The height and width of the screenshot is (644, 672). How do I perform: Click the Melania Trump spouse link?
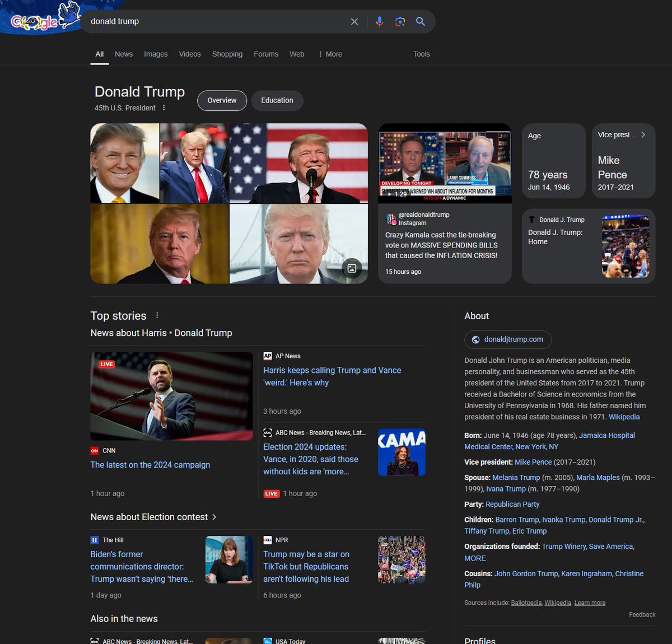pos(516,477)
